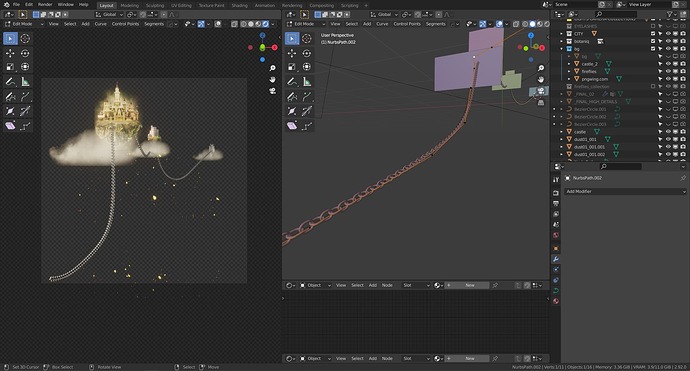Click the zoom magnifier in the left viewport
Image resolution: width=690 pixels, height=371 pixels.
point(272,68)
